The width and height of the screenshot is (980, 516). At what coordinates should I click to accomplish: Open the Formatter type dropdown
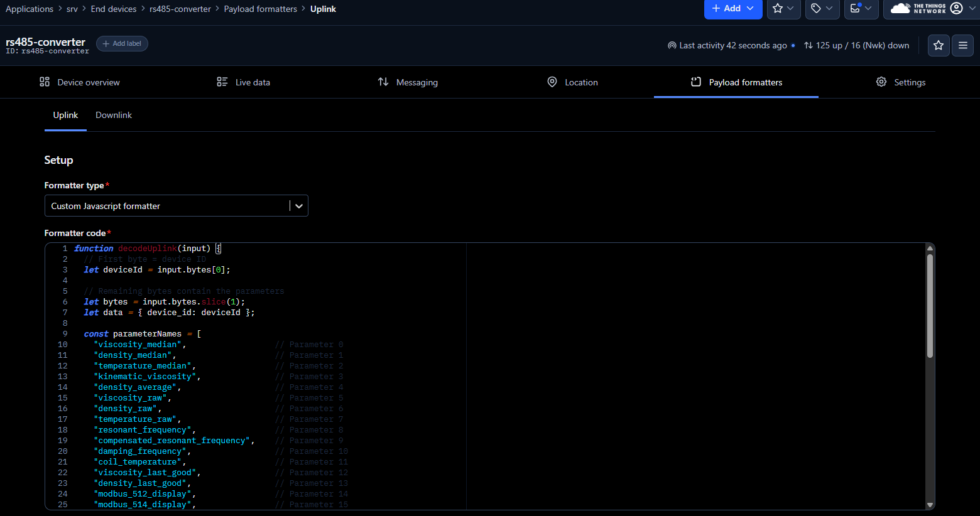click(x=176, y=206)
